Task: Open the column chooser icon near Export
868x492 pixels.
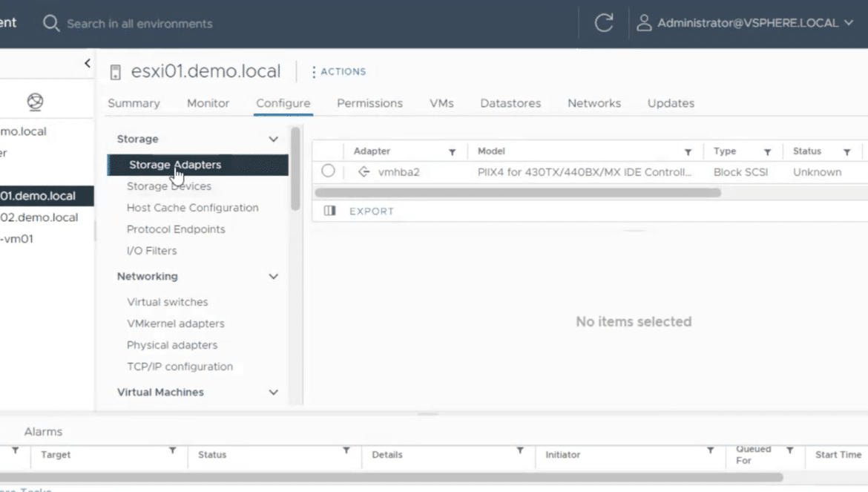Action: click(x=330, y=211)
